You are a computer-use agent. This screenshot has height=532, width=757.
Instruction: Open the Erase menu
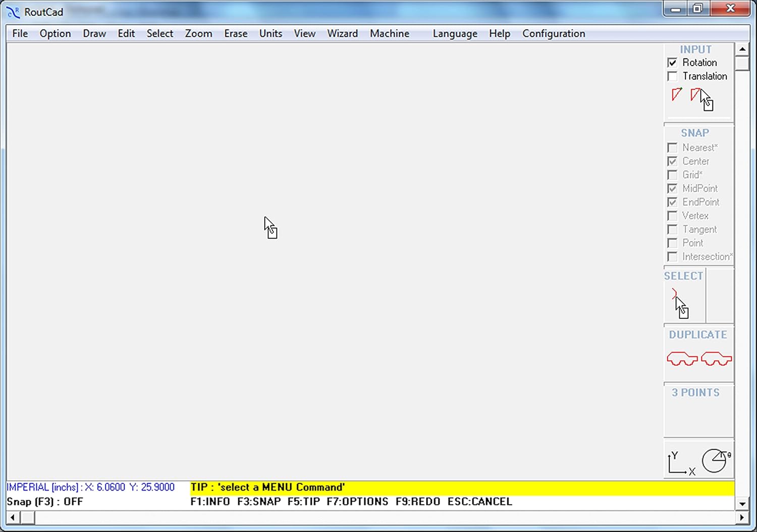[236, 33]
